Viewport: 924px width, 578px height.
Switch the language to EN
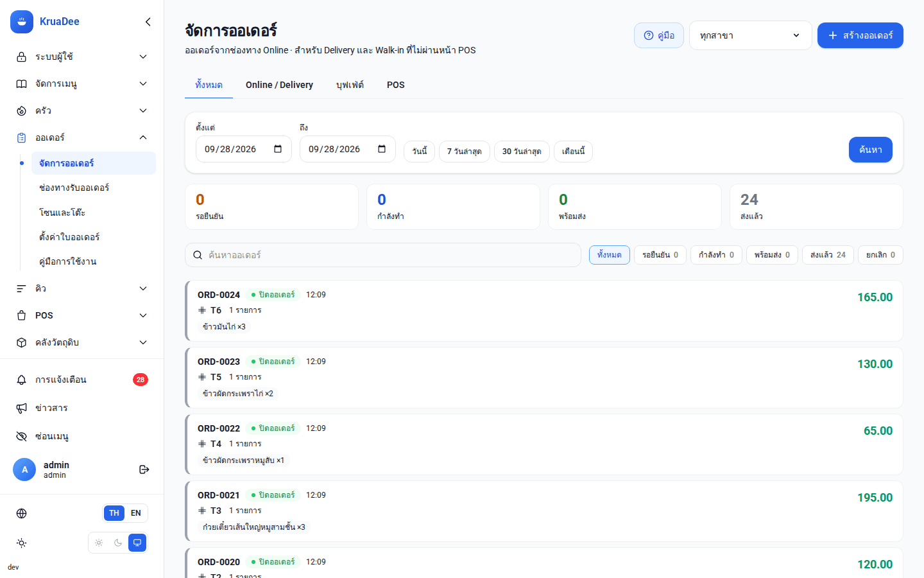136,513
